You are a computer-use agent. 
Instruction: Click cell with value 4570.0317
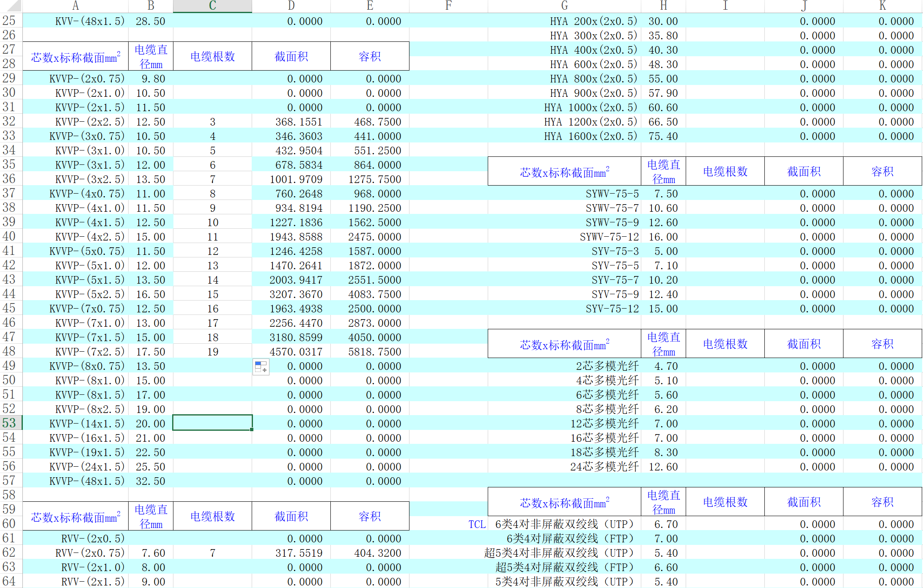pos(296,352)
